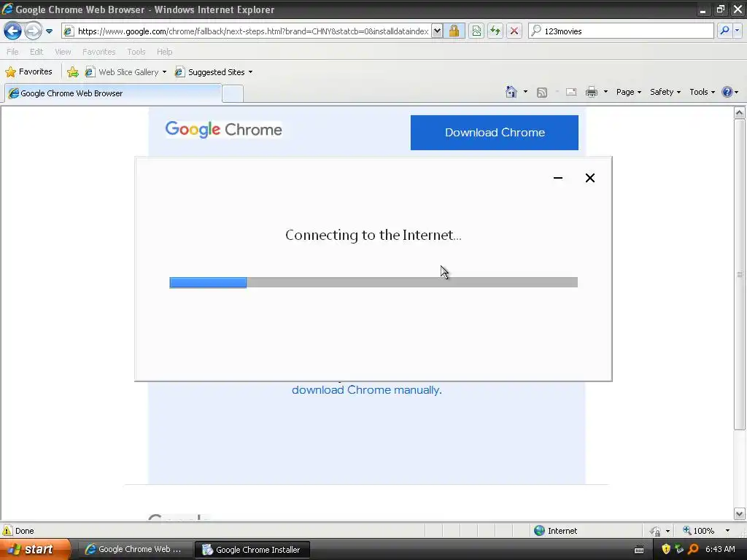Open the File menu
Image resolution: width=747 pixels, height=560 pixels.
click(x=12, y=52)
